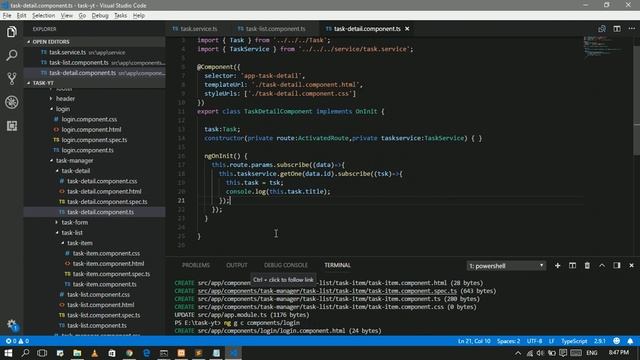Click the Ln 21, Col 10 status item
The width and height of the screenshot is (640, 360).
474,341
